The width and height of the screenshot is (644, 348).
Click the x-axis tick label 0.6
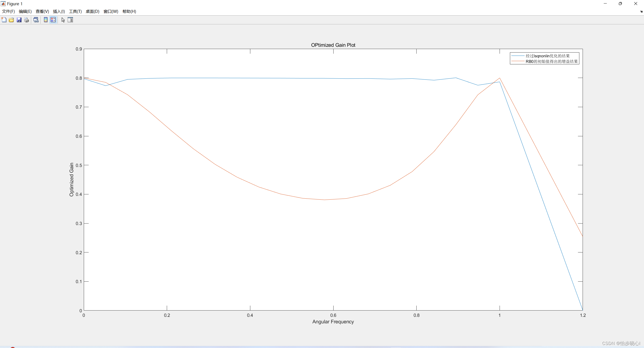pos(333,315)
